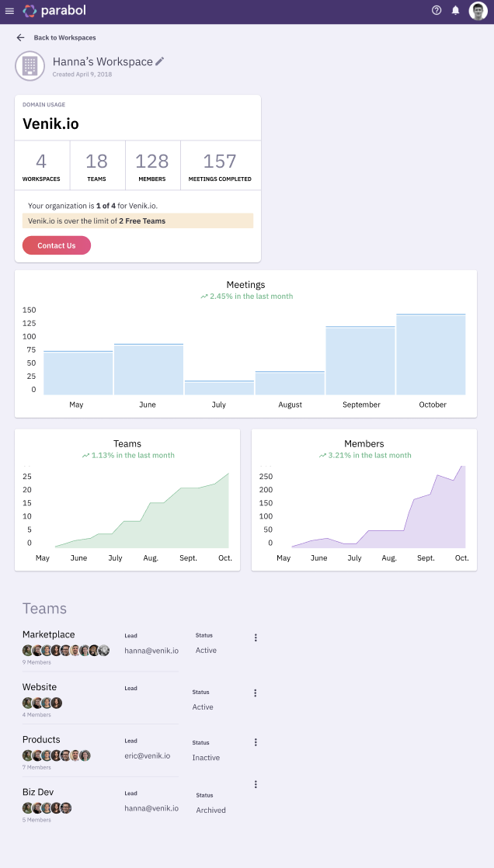The width and height of the screenshot is (494, 868).
Task: Click the Contact Us button
Action: point(56,245)
